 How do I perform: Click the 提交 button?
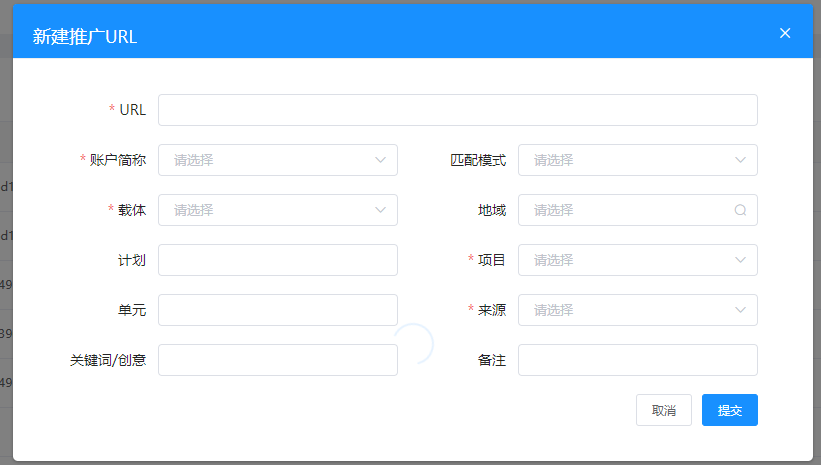pos(729,410)
